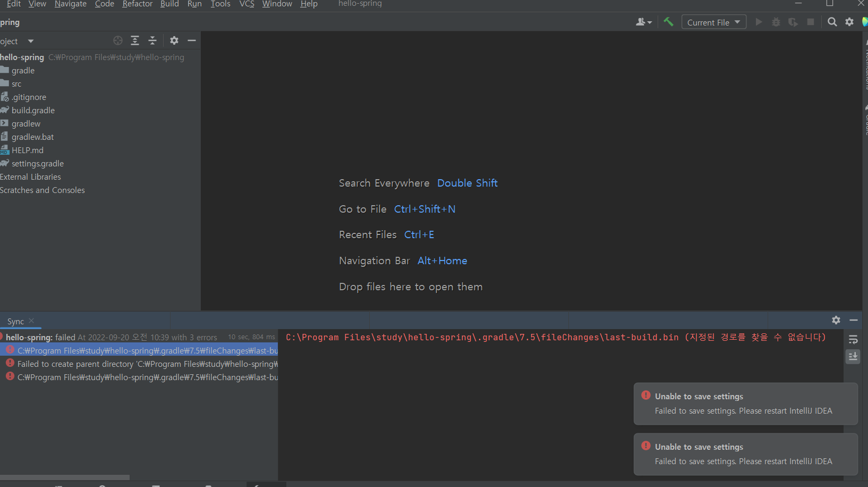The image size is (868, 487).
Task: Select the hello-spring project root
Action: point(100,57)
